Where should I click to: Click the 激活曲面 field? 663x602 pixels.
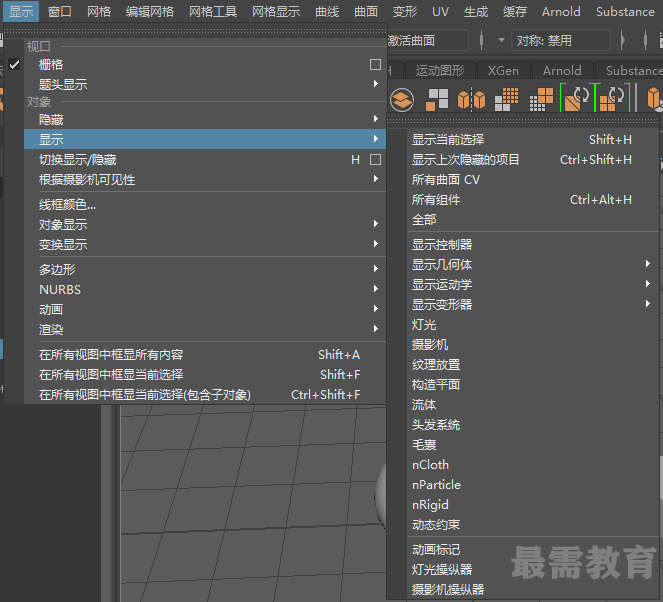click(x=427, y=41)
